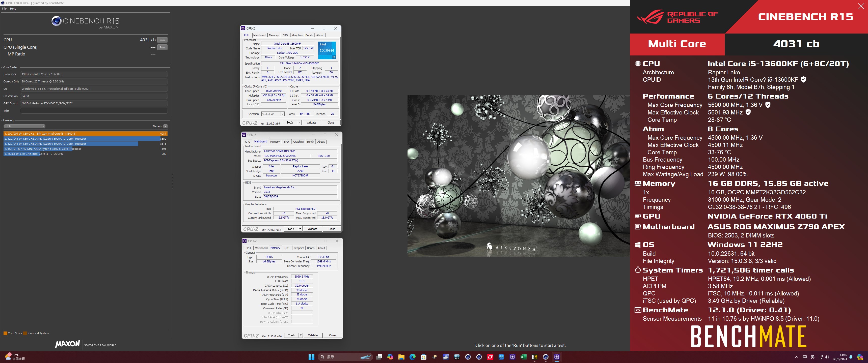The height and width of the screenshot is (363, 868).
Task: Launch Copilot from the taskbar
Action: click(390, 357)
